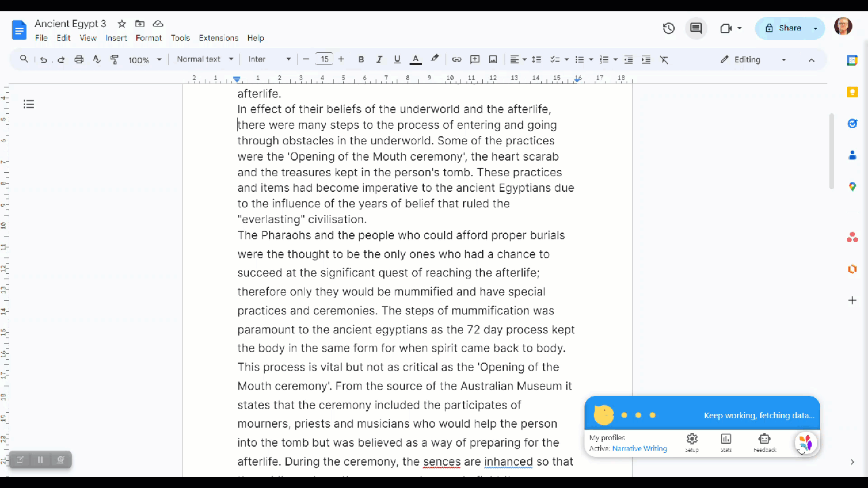This screenshot has width=868, height=488.
Task: Click the clear formatting icon
Action: pyautogui.click(x=664, y=60)
